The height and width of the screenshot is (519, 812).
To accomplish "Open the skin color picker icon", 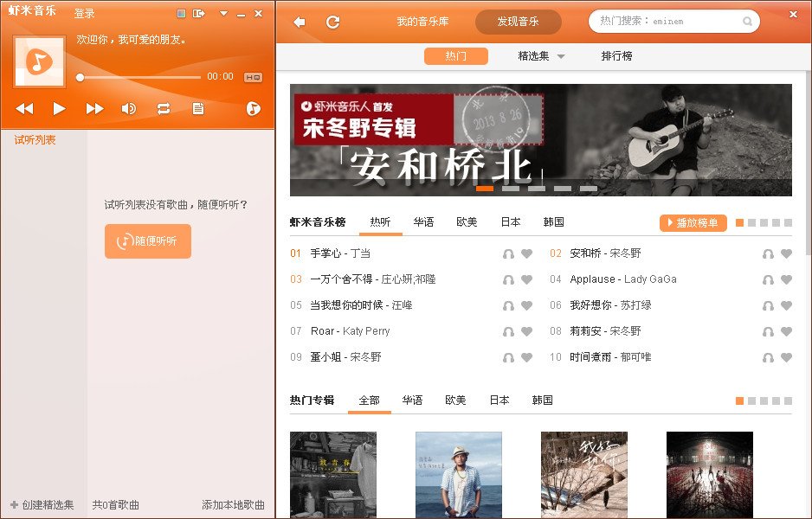I will point(181,14).
